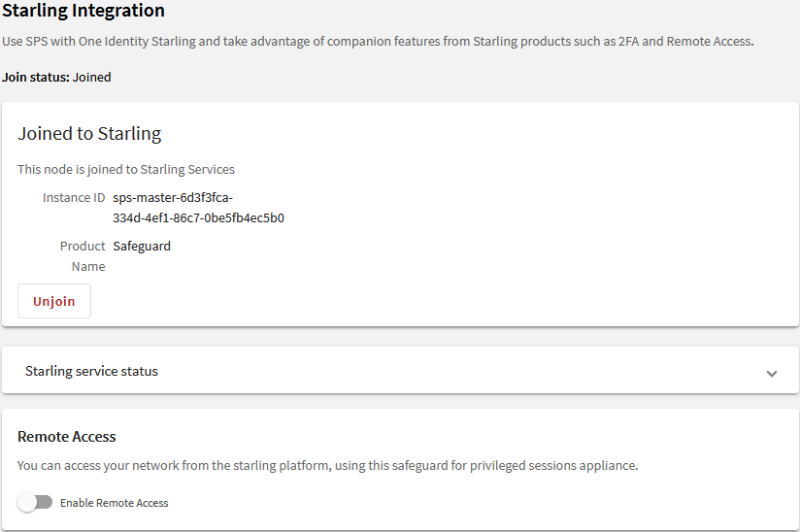This screenshot has height=532, width=800.
Task: Expand the chevron arrow on Starling service status
Action: tap(772, 374)
